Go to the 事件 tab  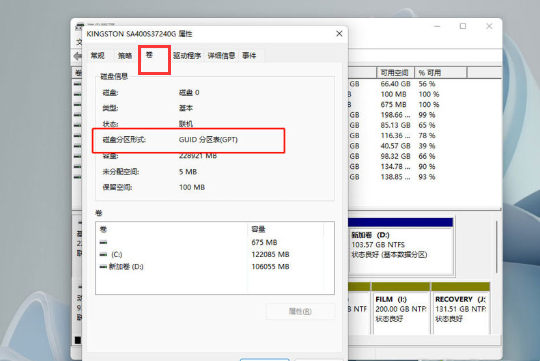pos(249,55)
